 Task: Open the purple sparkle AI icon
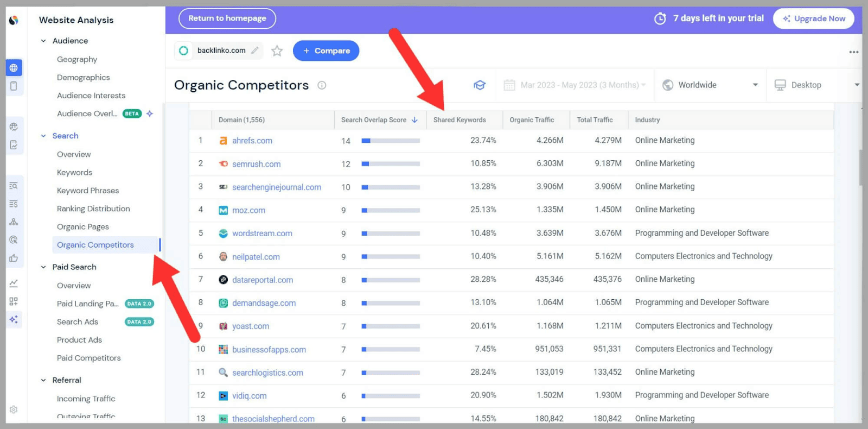tap(14, 319)
